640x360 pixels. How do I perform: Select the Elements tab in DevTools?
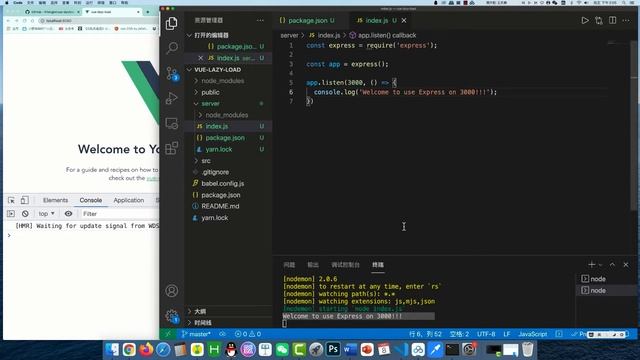[x=56, y=200]
